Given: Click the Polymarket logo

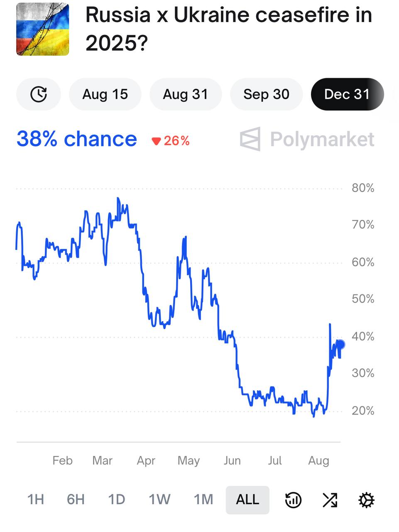Looking at the screenshot, I should pyautogui.click(x=307, y=139).
